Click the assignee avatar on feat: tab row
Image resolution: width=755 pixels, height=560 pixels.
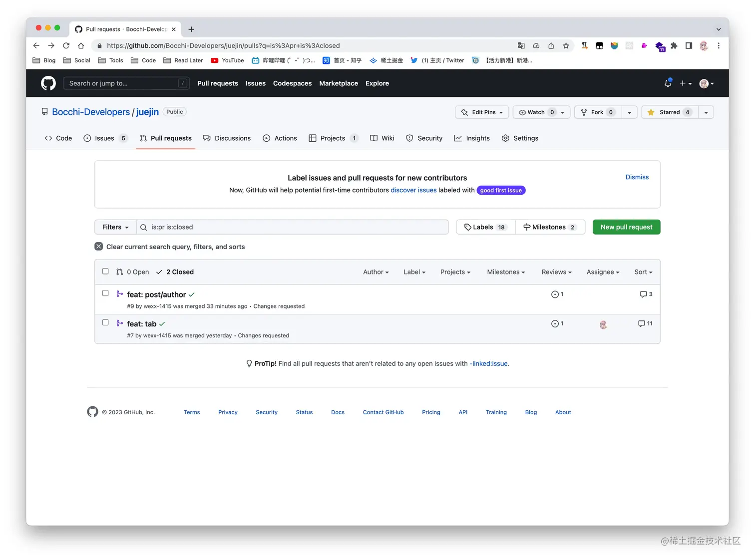pyautogui.click(x=603, y=324)
